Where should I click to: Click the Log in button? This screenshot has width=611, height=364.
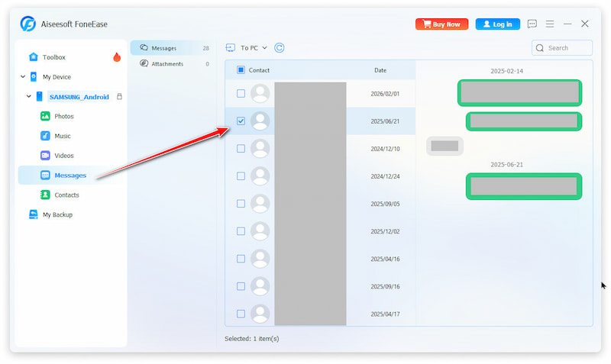pyautogui.click(x=497, y=24)
